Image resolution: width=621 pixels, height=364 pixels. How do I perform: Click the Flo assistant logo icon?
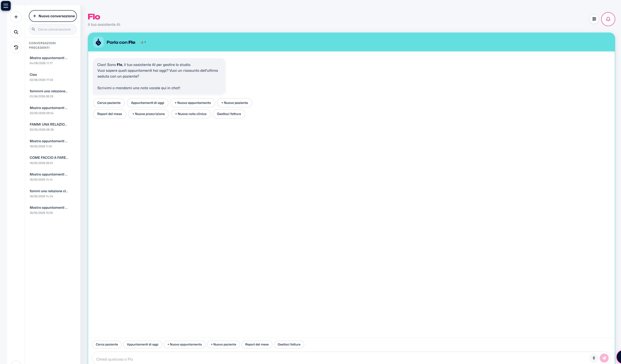point(98,42)
